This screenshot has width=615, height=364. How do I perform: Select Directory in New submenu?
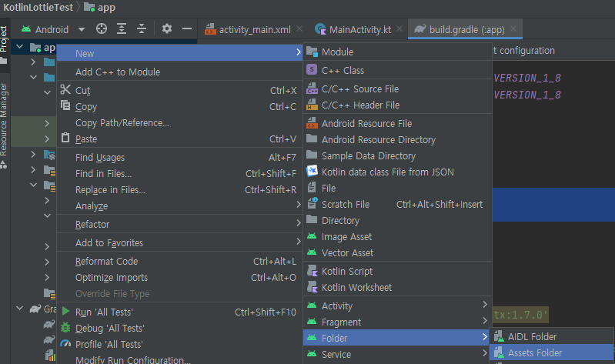click(x=397, y=220)
